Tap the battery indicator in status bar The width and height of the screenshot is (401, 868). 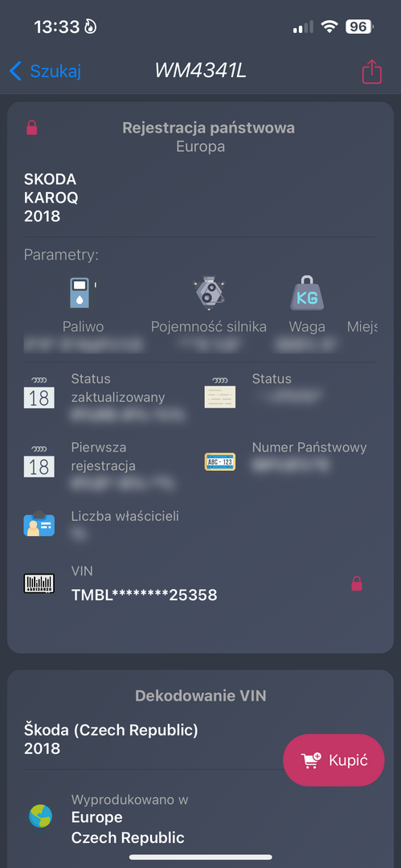pos(359,27)
